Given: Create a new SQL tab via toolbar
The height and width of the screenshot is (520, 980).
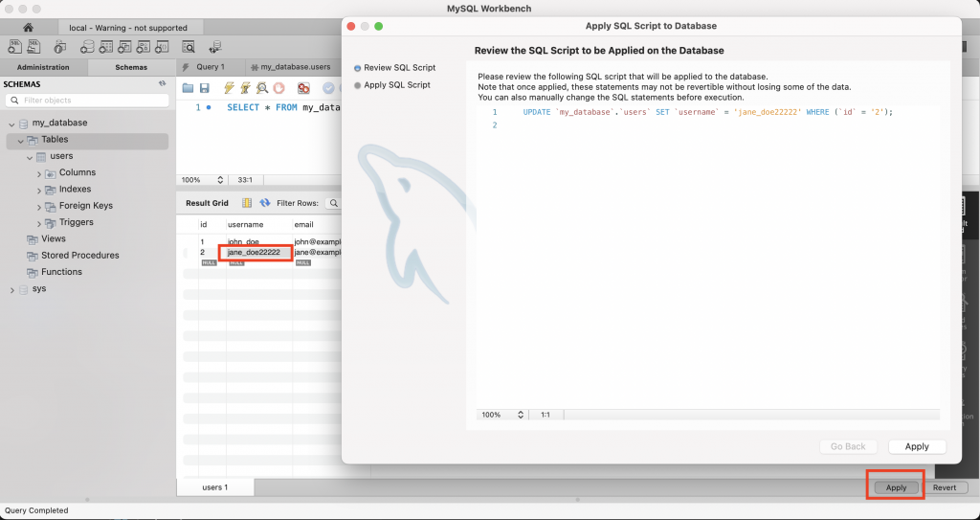Looking at the screenshot, I should (15, 46).
